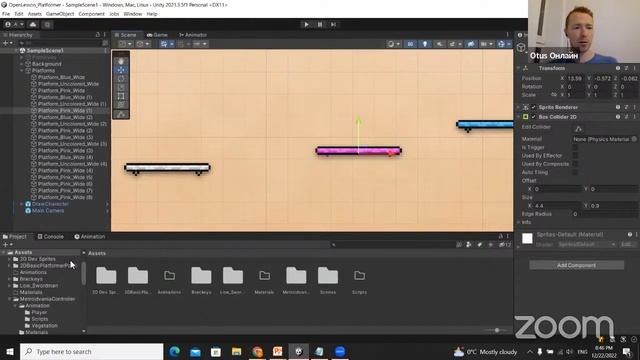Image resolution: width=640 pixels, height=360 pixels.
Task: Click the Position X field in Transform
Action: pyautogui.click(x=575, y=78)
